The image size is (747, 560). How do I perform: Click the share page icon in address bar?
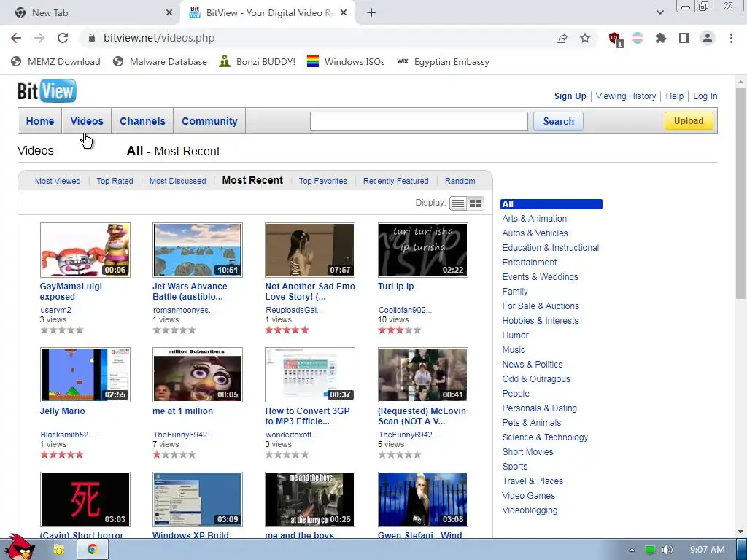[x=562, y=39]
